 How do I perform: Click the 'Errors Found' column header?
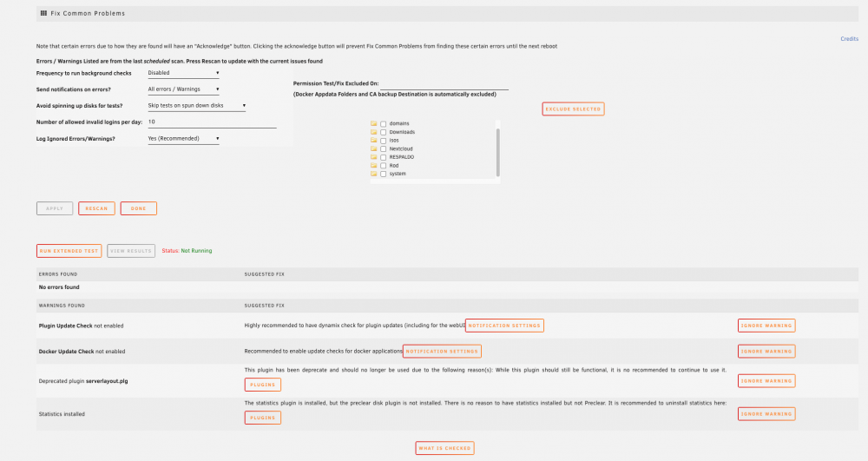point(58,274)
